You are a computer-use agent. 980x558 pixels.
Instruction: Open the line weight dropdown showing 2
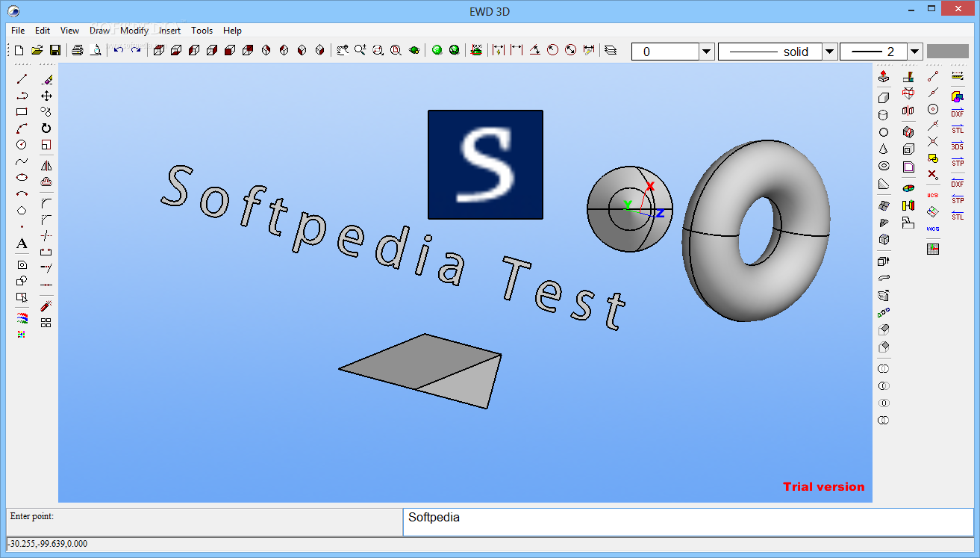[x=915, y=52]
